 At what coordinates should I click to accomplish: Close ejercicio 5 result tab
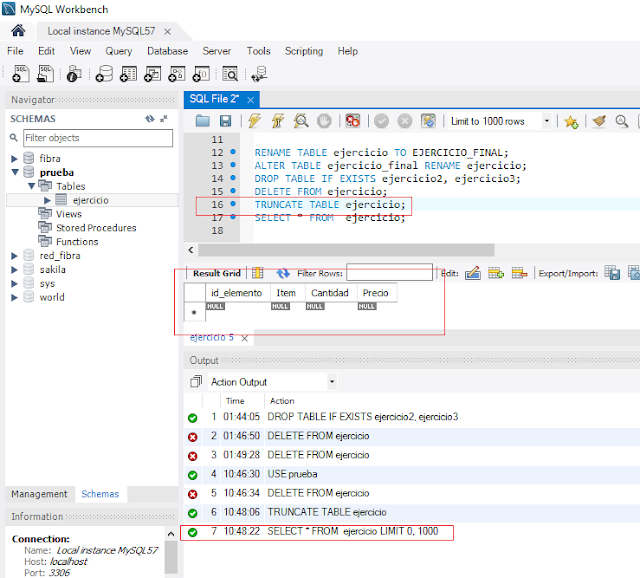[x=244, y=338]
